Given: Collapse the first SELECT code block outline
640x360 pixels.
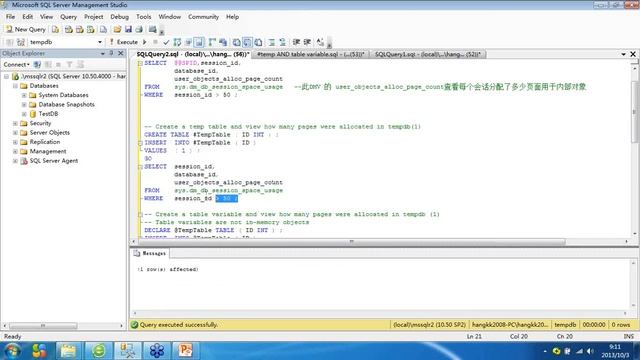Looking at the screenshot, I should tap(140, 63).
